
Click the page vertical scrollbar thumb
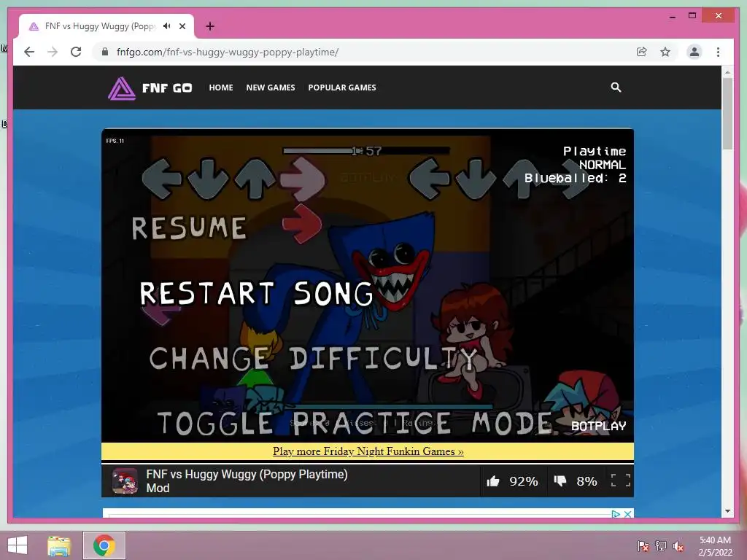(x=727, y=113)
